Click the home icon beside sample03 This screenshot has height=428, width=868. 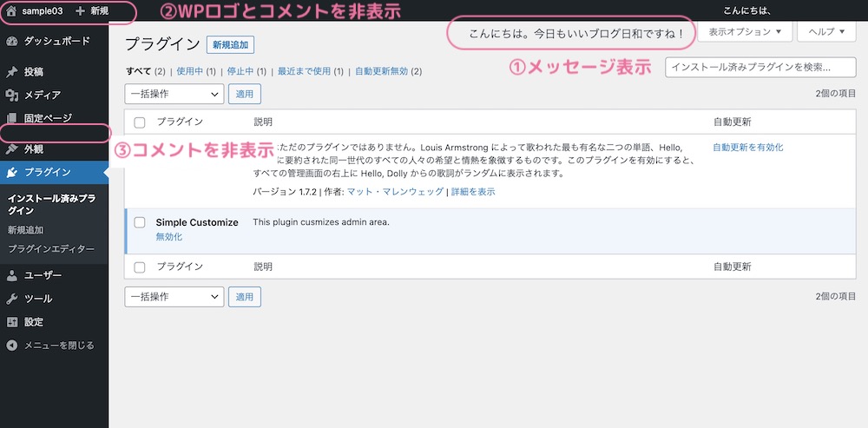(11, 10)
